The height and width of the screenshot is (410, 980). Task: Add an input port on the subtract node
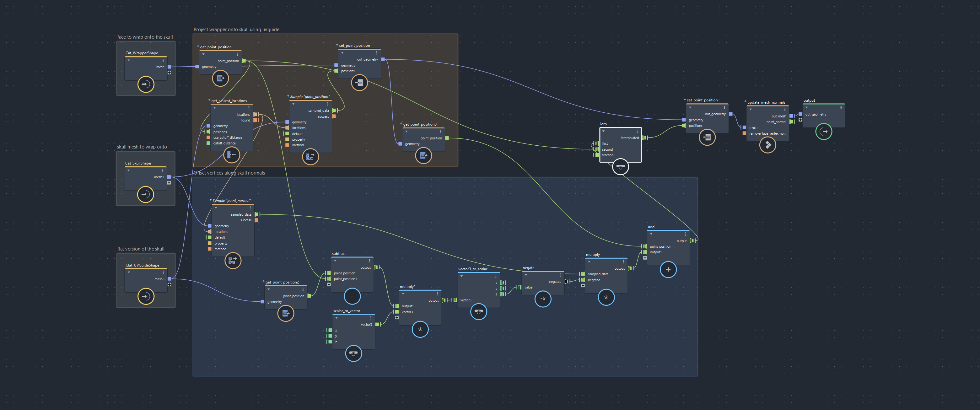click(x=329, y=284)
